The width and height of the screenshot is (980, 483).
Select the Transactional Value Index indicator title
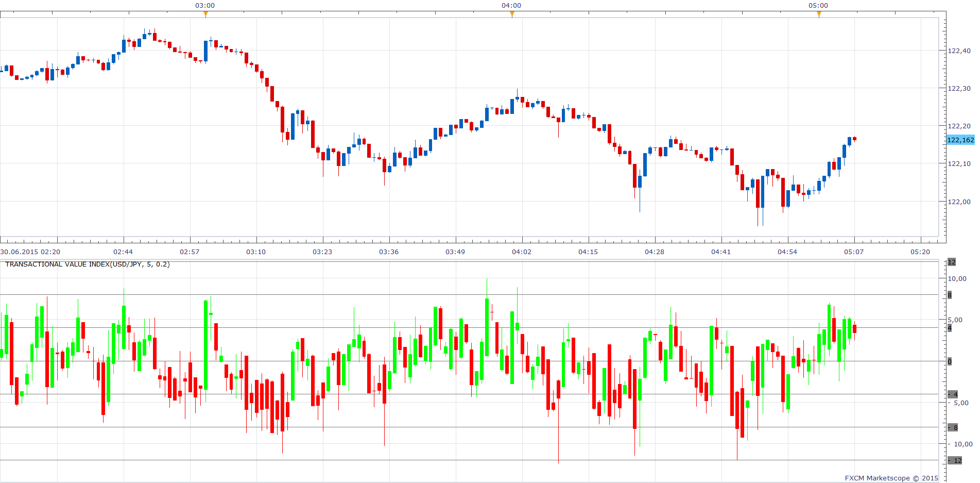tap(88, 264)
